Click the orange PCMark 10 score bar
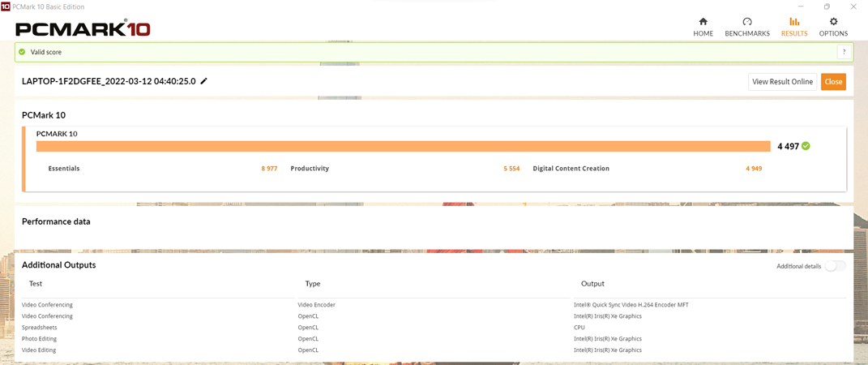Image resolution: width=868 pixels, height=365 pixels. pos(403,146)
